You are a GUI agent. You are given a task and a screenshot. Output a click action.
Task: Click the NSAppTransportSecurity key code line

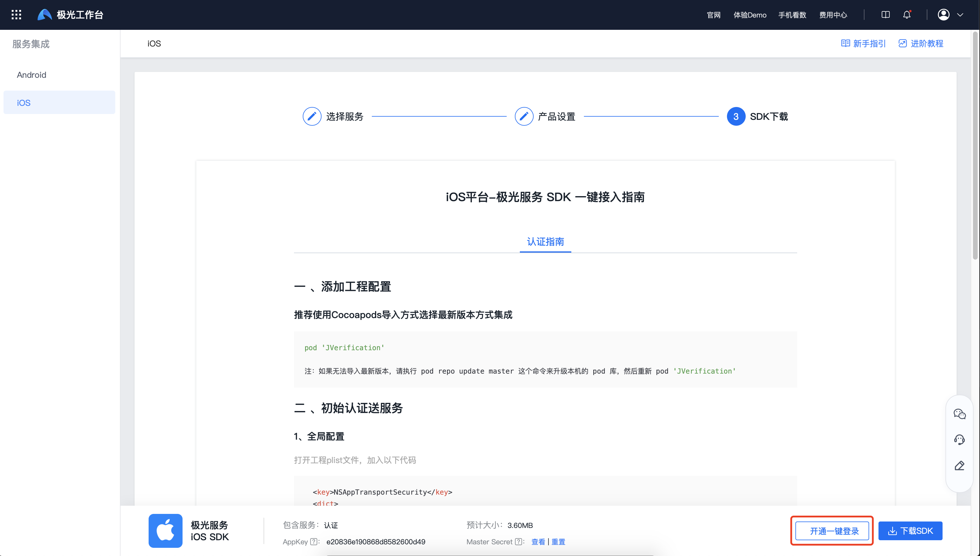click(382, 492)
